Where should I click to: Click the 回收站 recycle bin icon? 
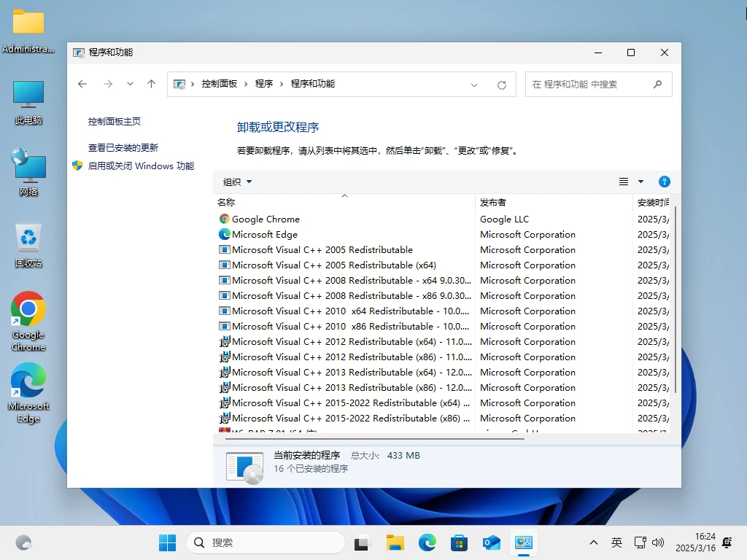click(28, 245)
